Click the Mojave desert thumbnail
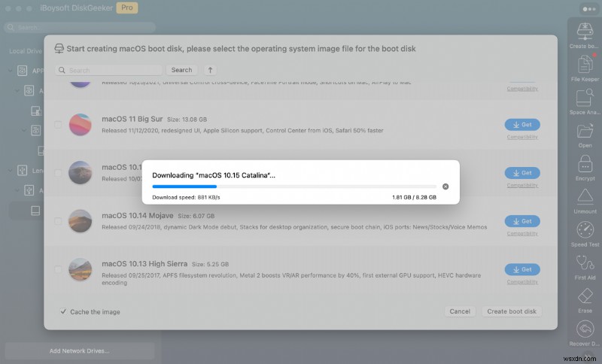This screenshot has width=602, height=364. coord(81,221)
